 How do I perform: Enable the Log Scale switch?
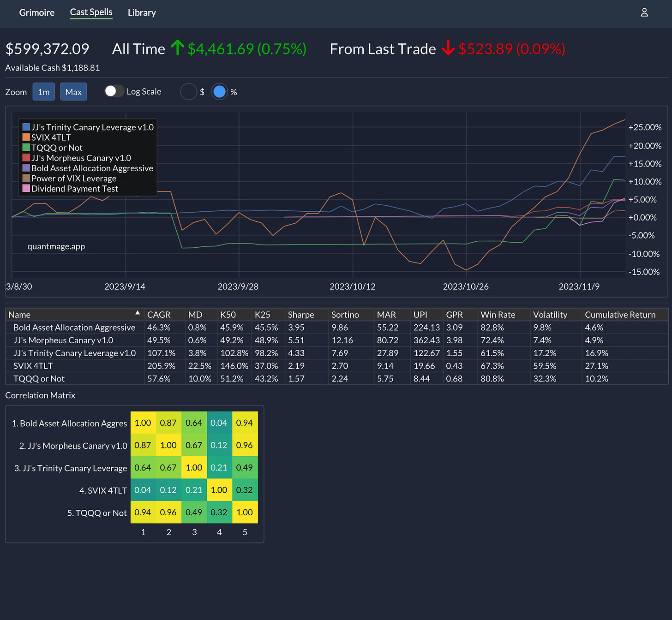(114, 91)
